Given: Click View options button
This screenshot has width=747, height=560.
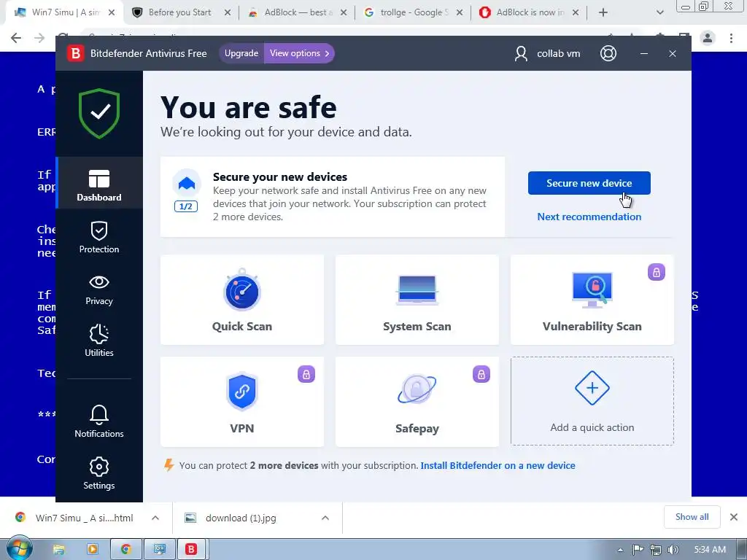Looking at the screenshot, I should click(299, 53).
